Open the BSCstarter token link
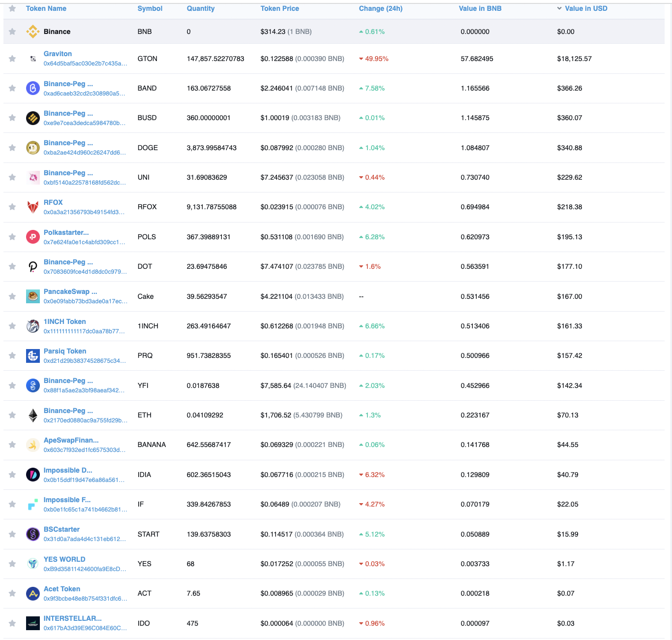 click(61, 529)
